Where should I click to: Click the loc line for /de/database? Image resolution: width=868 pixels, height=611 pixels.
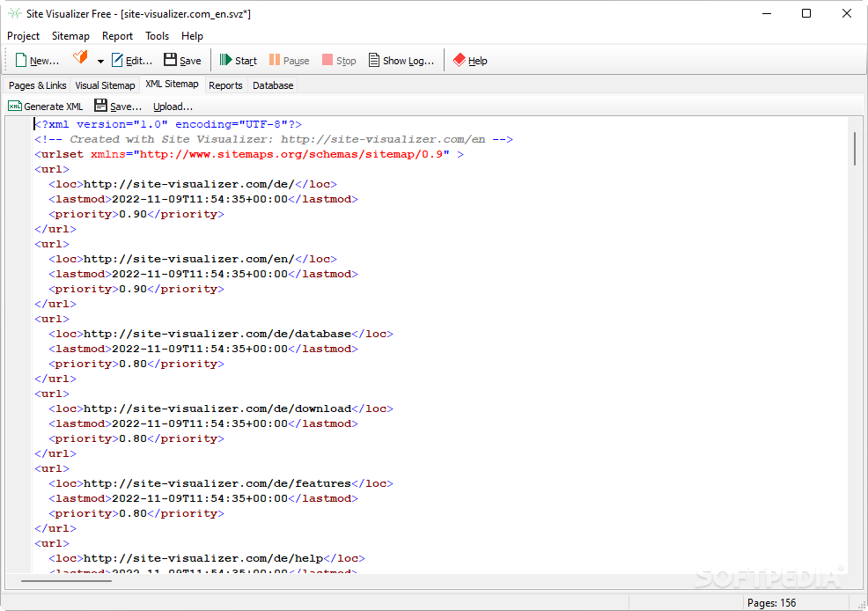221,334
